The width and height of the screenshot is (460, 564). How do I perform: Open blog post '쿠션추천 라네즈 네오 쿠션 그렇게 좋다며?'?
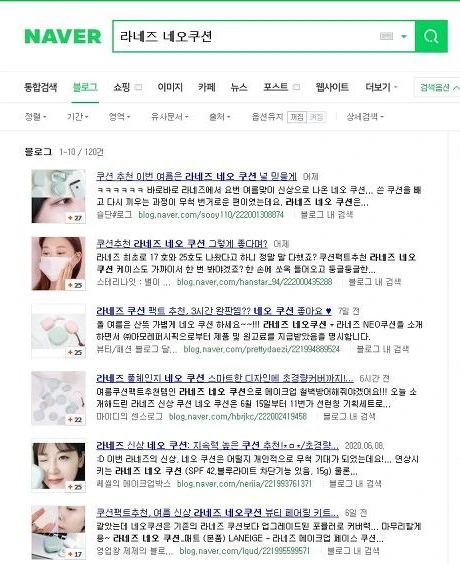coord(182,244)
